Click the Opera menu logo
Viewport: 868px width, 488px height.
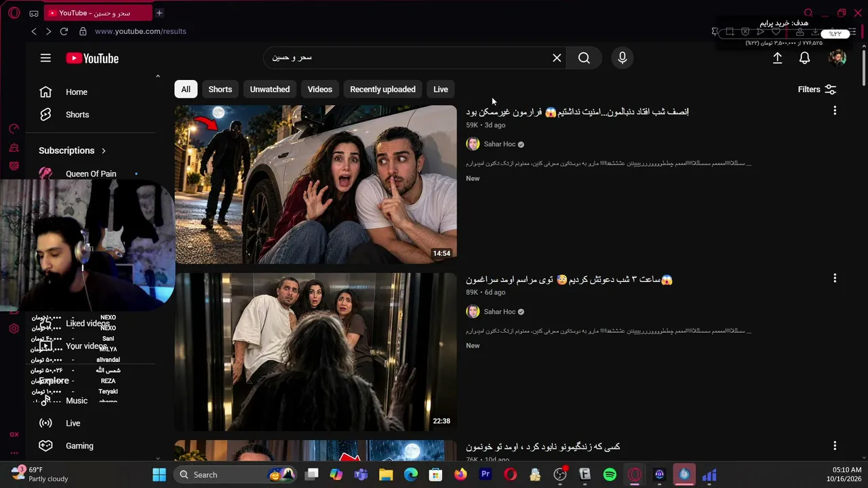pyautogui.click(x=14, y=13)
